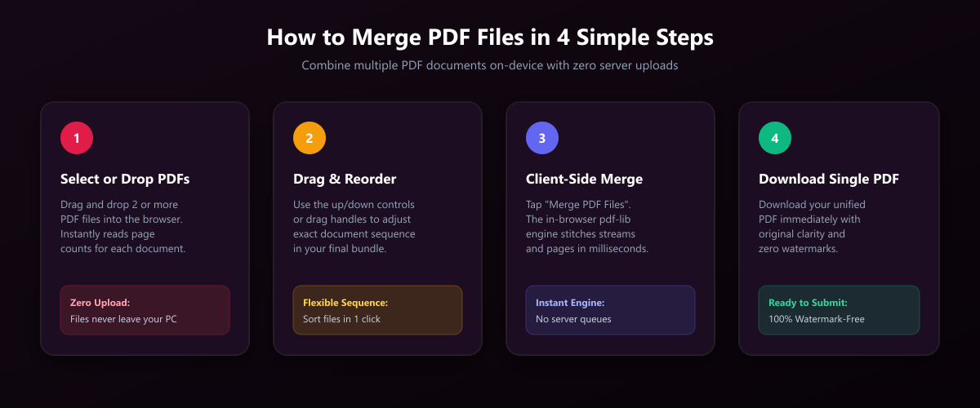The width and height of the screenshot is (980, 408).
Task: Click the 'Zero Upload' info box
Action: pos(145,310)
